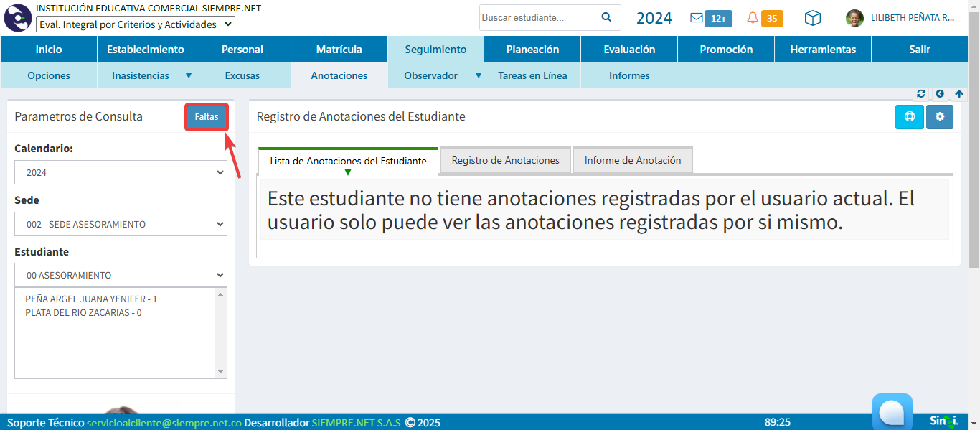Click the SIEMPRE.NET S.A.S developer link
This screenshot has height=430, width=980.
tap(357, 422)
